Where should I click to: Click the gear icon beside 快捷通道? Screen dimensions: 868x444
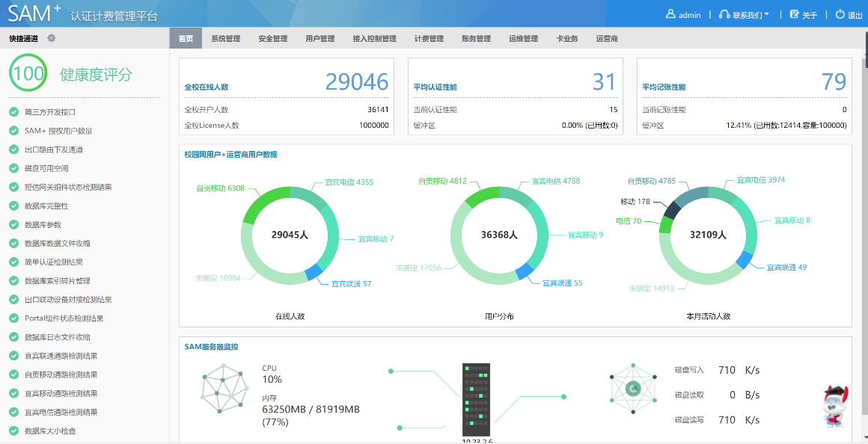coord(52,38)
